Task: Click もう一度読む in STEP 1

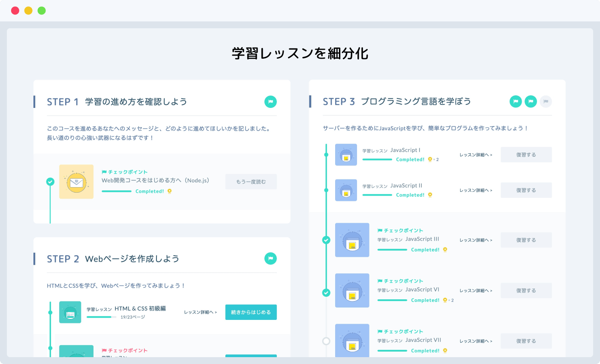Action: [251, 182]
